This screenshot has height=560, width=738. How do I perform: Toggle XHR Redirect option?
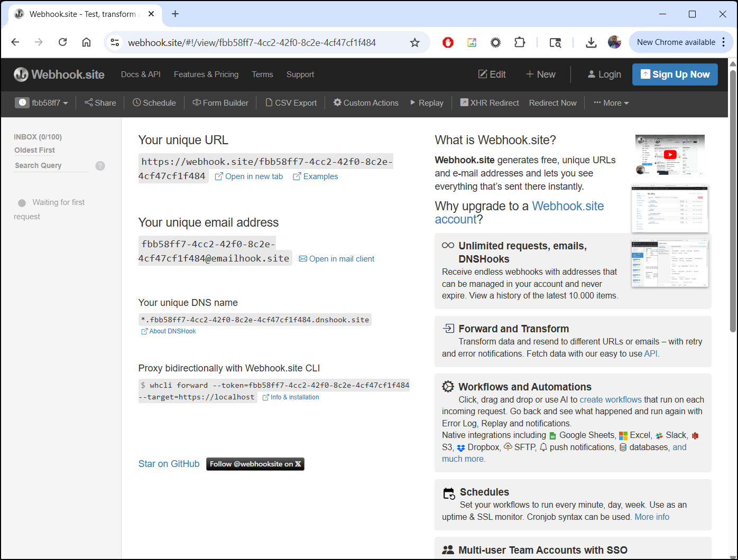(490, 103)
